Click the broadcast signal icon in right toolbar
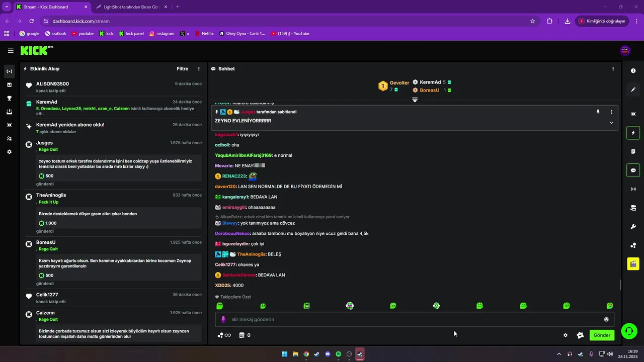Image resolution: width=644 pixels, height=362 pixels. click(633, 189)
